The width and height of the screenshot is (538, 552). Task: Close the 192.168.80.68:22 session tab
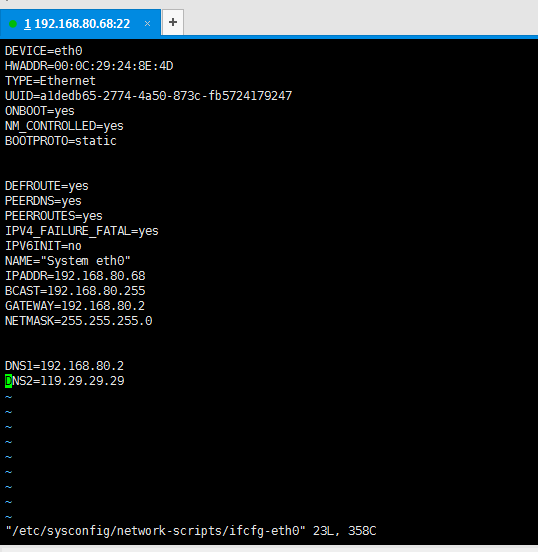148,24
